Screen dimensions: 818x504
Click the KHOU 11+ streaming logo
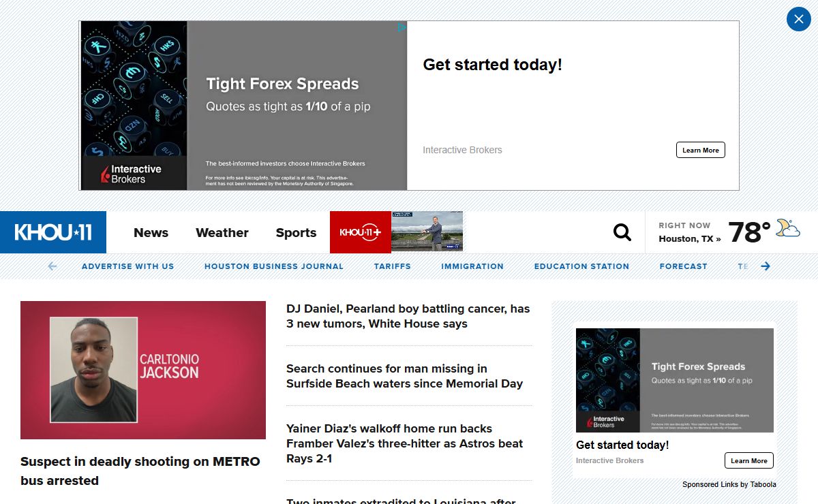(x=361, y=232)
